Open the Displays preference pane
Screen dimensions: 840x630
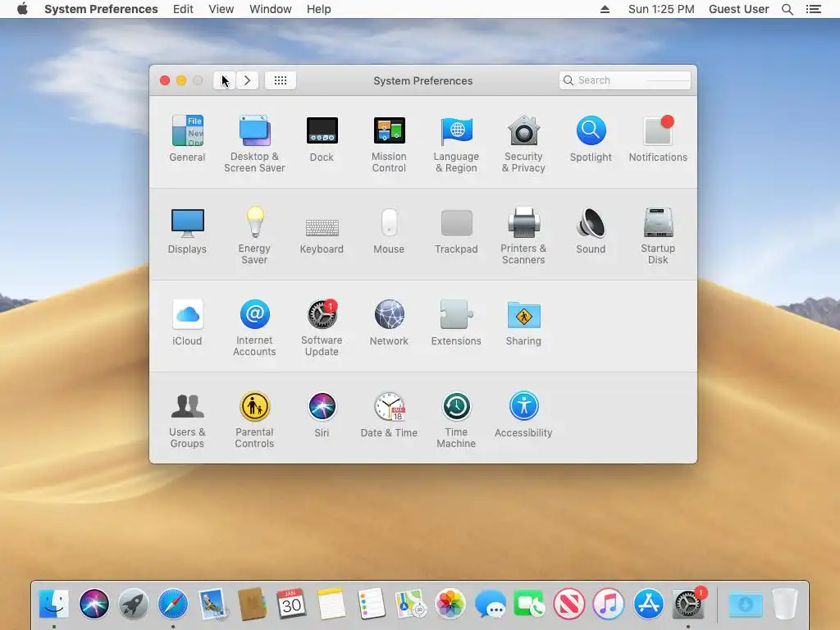pos(187,231)
